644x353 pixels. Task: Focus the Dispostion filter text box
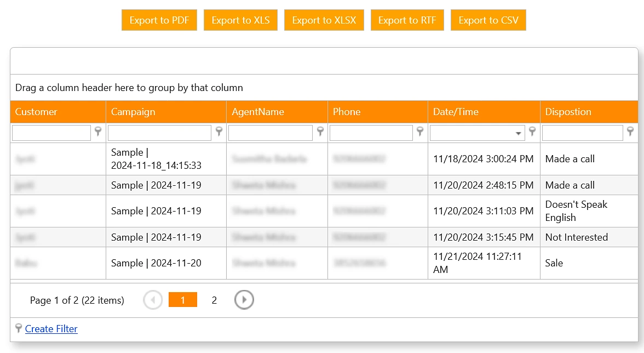point(583,133)
